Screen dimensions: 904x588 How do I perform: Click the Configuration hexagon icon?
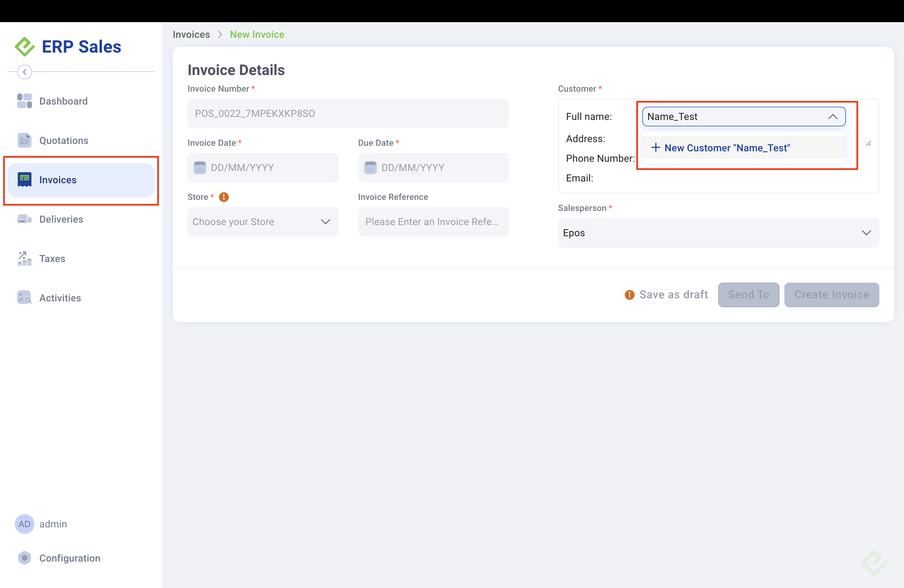25,558
